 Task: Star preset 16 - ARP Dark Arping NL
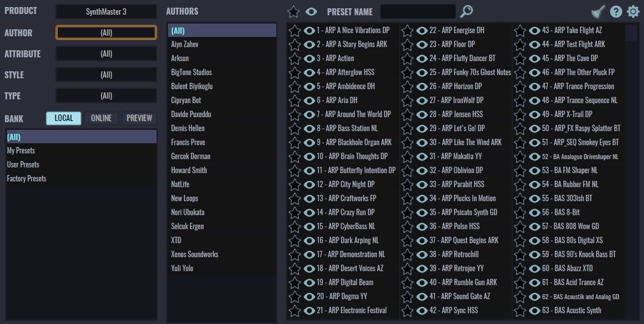295,241
